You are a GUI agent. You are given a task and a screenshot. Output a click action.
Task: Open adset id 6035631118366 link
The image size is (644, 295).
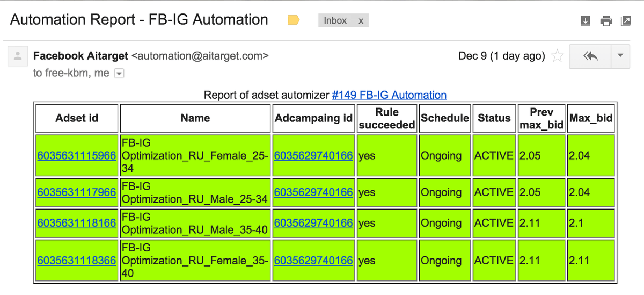coord(77,261)
